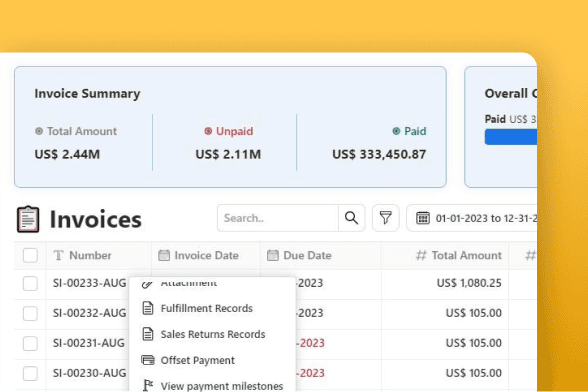588x392 pixels.
Task: Tick the checkbox for SI-00230-AUG
Action: pyautogui.click(x=30, y=373)
